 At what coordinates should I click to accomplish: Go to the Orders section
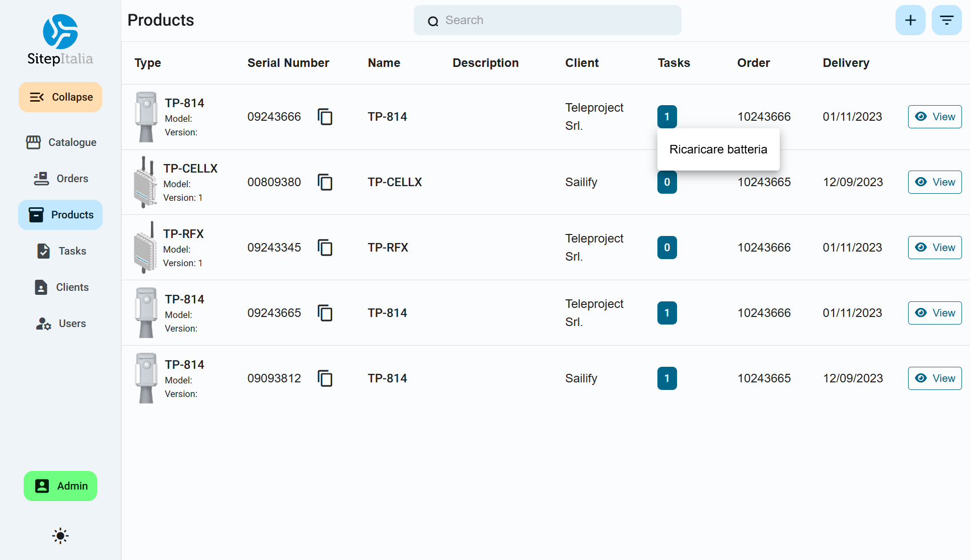point(61,179)
